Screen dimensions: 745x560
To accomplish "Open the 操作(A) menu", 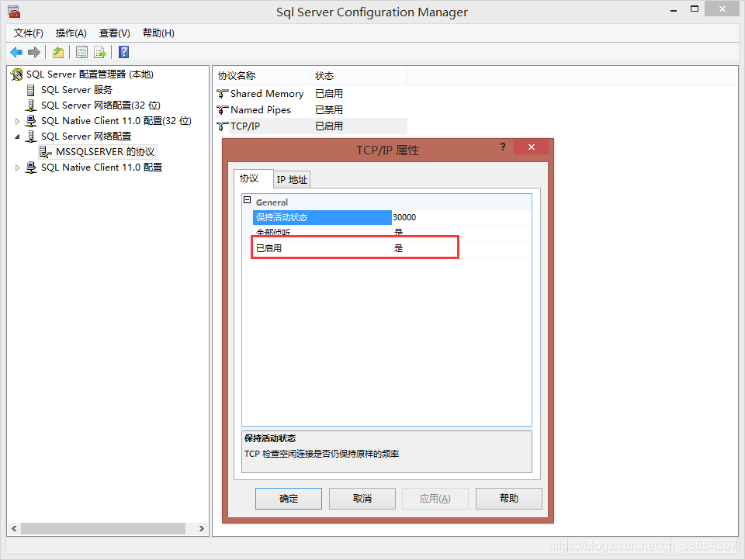I will coord(71,33).
